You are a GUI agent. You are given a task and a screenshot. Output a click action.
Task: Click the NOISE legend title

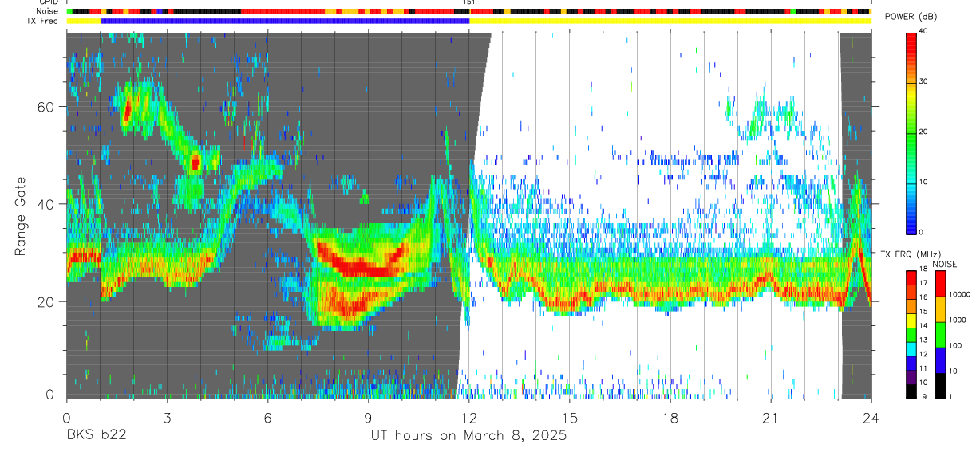coord(944,264)
